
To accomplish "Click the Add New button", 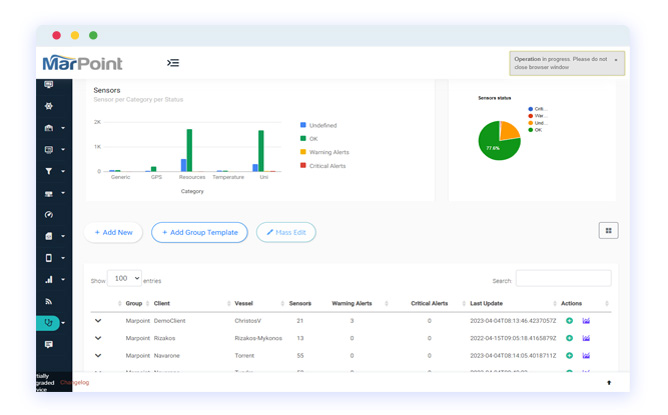I will pos(113,232).
